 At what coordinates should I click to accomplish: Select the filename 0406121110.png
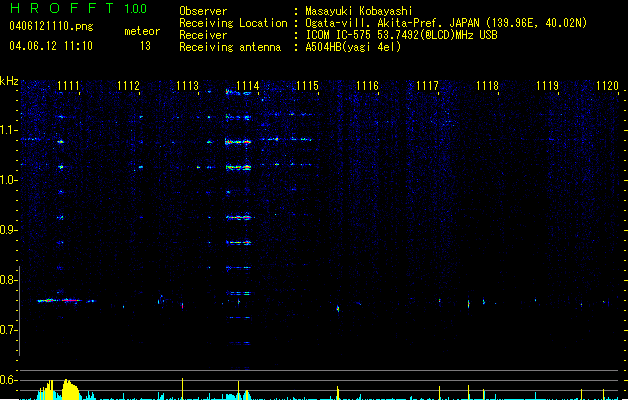[x=51, y=26]
